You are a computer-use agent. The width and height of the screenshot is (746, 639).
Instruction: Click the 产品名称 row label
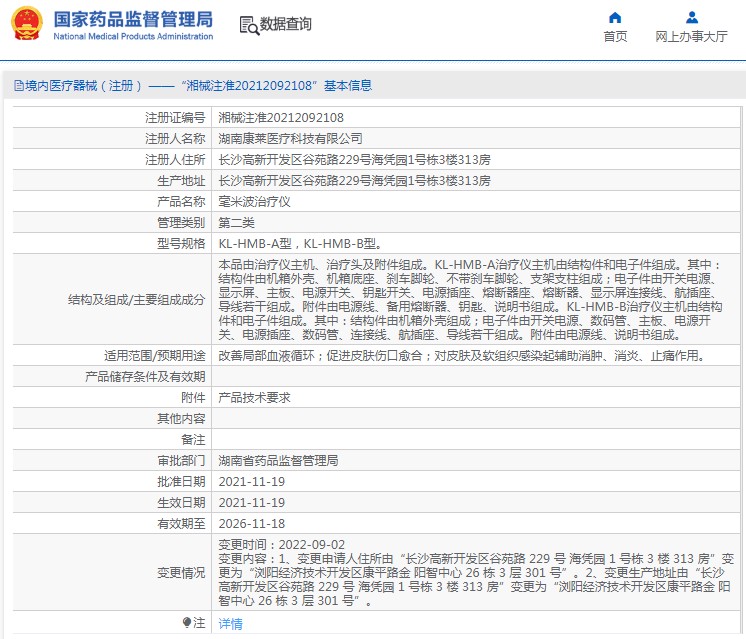click(x=181, y=202)
